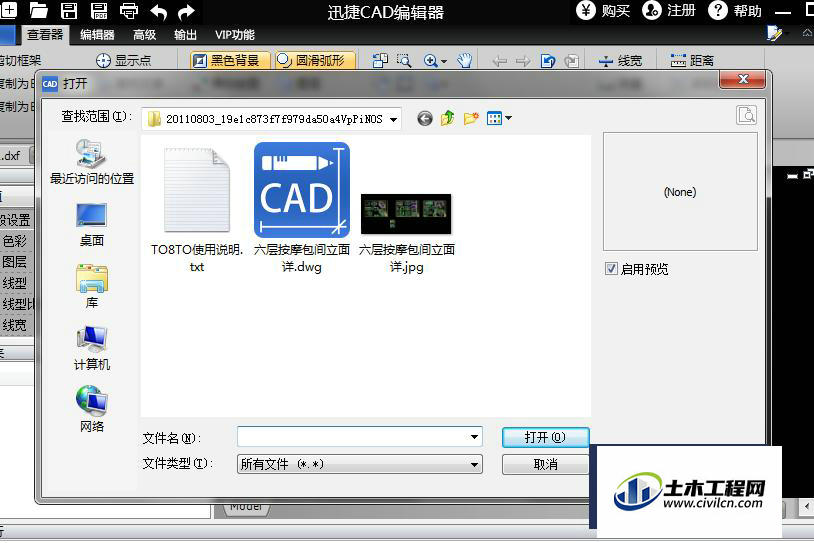This screenshot has width=814, height=543.
Task: Go to 计算机 computer location
Action: 92,348
